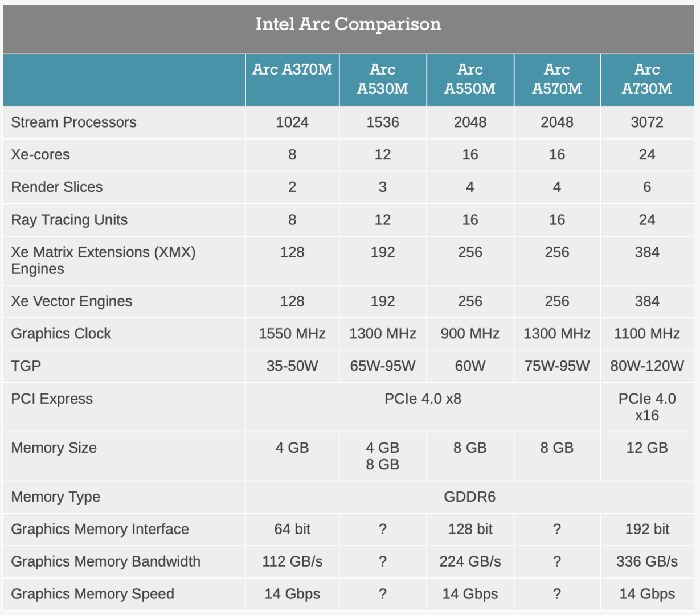Image resolution: width=700 pixels, height=615 pixels.
Task: Click Xe-cores value "8" for Arc A370M
Action: click(292, 155)
